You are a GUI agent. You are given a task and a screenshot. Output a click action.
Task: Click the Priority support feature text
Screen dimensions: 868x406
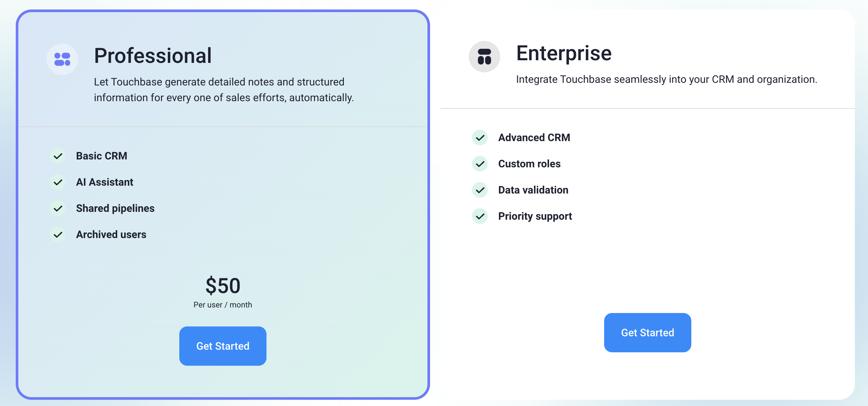point(535,216)
